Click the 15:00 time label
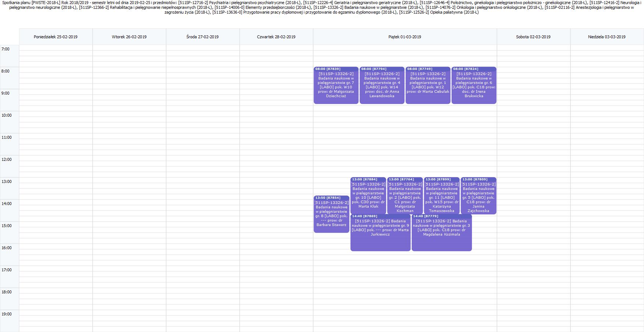 pos(7,226)
